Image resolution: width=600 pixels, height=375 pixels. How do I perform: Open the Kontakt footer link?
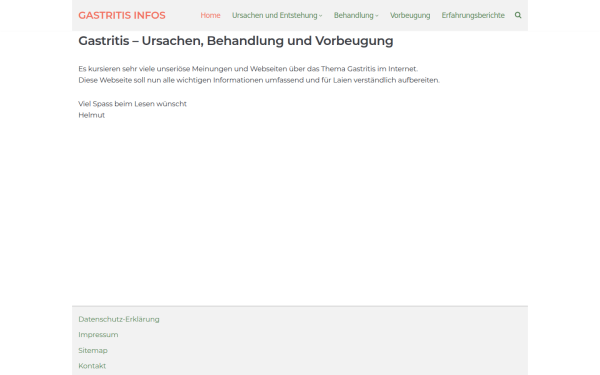tap(92, 366)
